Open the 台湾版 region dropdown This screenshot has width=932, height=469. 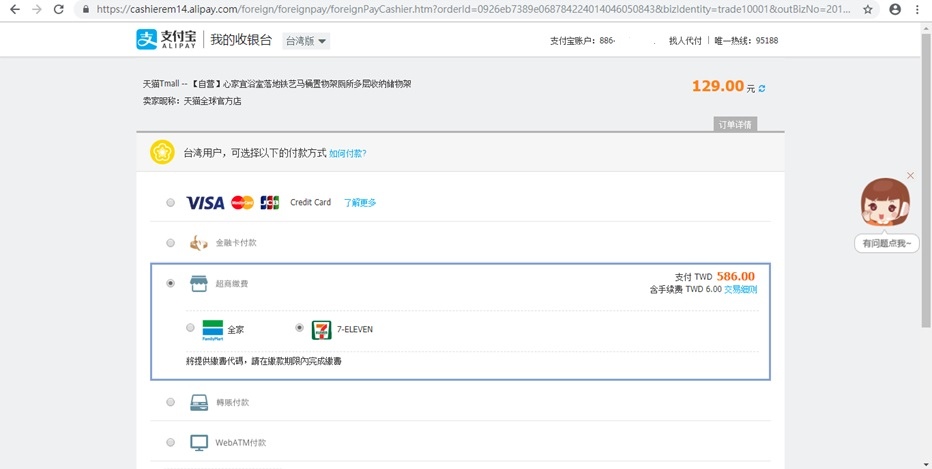pos(306,41)
